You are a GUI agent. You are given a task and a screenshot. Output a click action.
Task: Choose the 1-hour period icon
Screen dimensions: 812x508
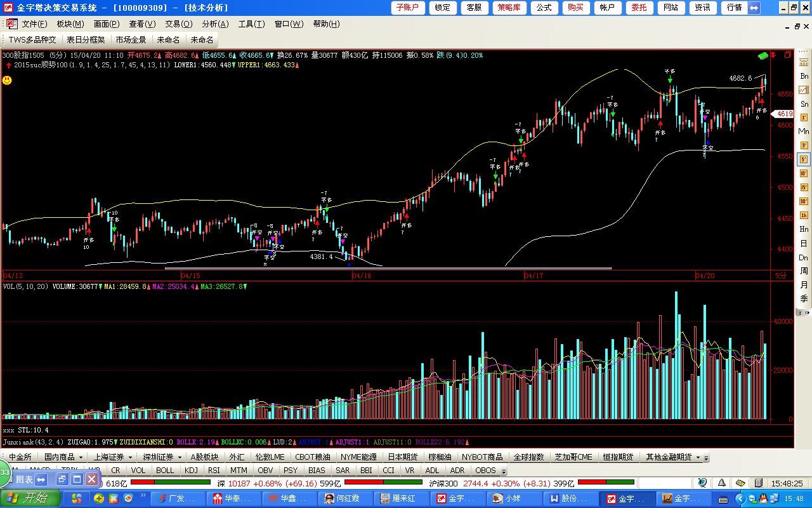click(x=804, y=215)
